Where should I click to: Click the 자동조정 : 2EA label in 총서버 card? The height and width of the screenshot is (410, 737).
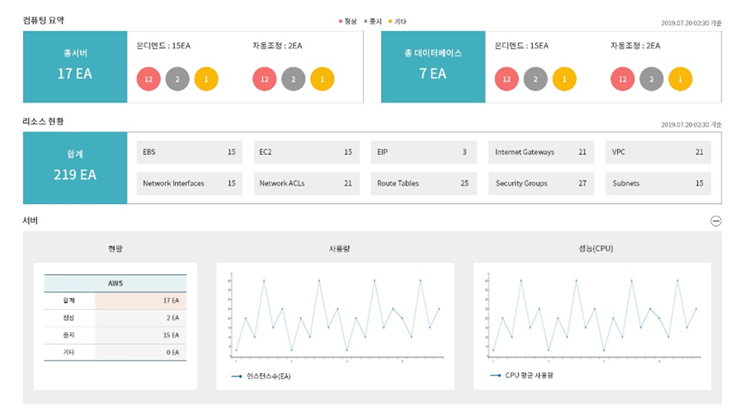(x=277, y=46)
